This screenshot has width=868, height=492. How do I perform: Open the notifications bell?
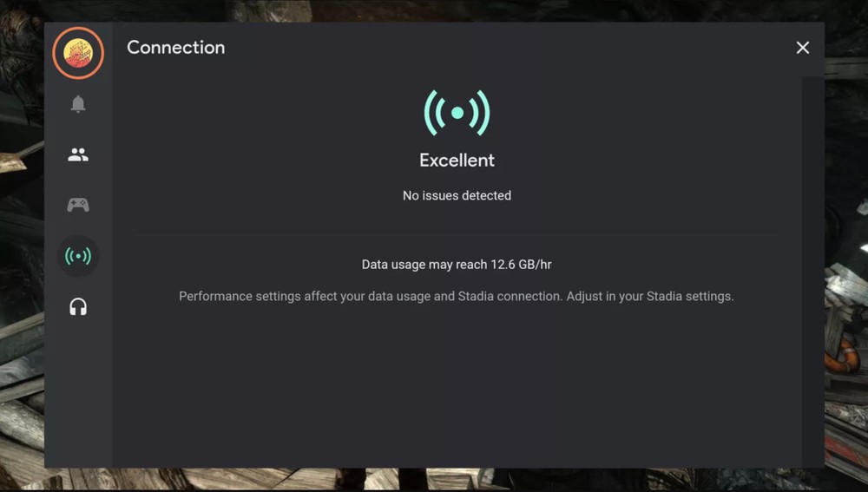78,104
